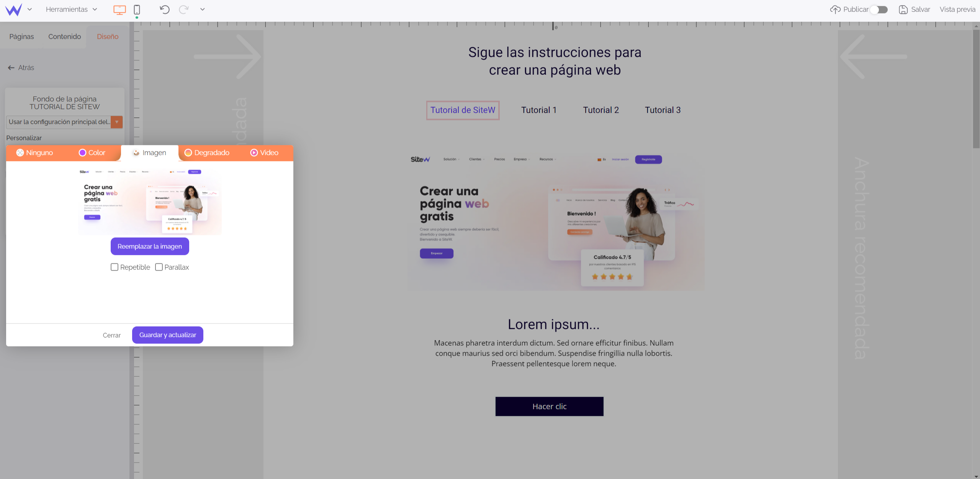
Task: Click the Ninguno checker icon
Action: 20,153
